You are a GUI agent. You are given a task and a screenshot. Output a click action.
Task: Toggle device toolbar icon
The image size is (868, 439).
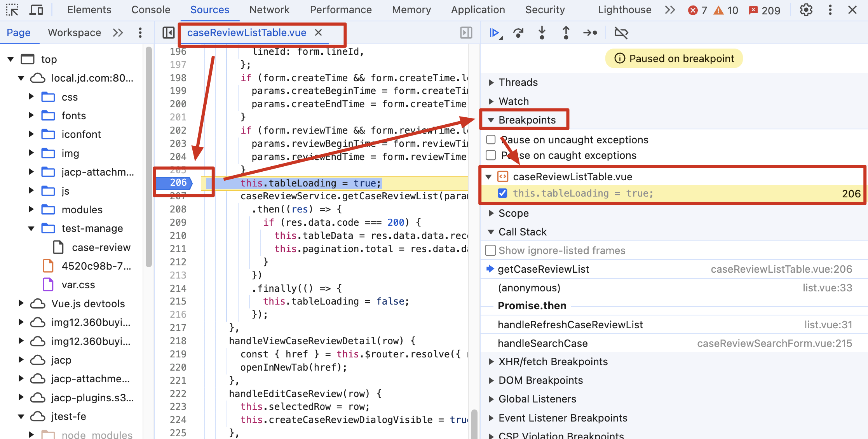click(x=36, y=10)
